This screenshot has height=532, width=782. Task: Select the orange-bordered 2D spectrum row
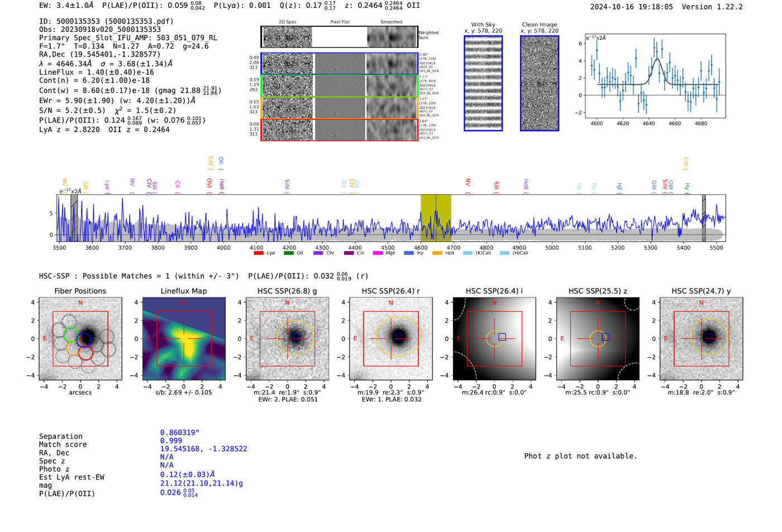click(x=339, y=108)
